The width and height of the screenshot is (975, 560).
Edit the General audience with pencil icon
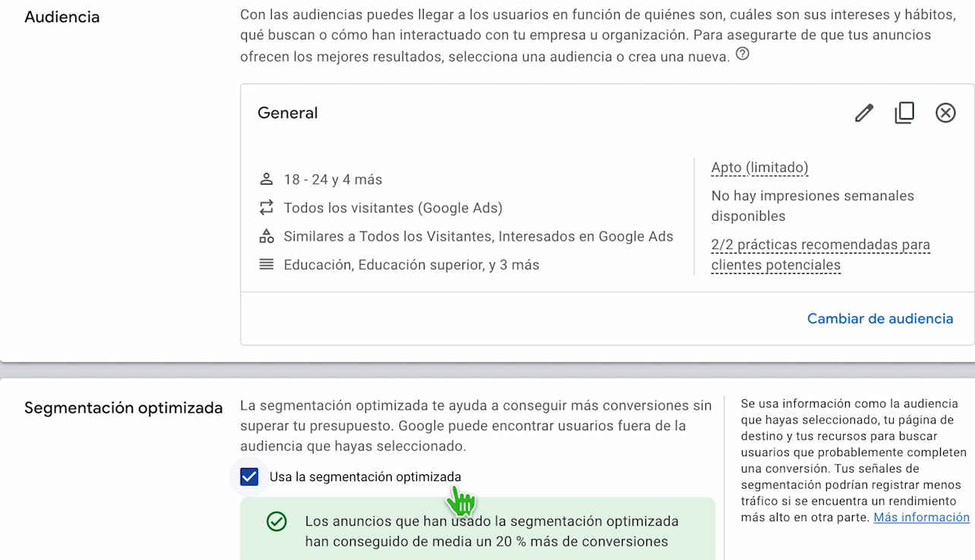[x=864, y=113]
